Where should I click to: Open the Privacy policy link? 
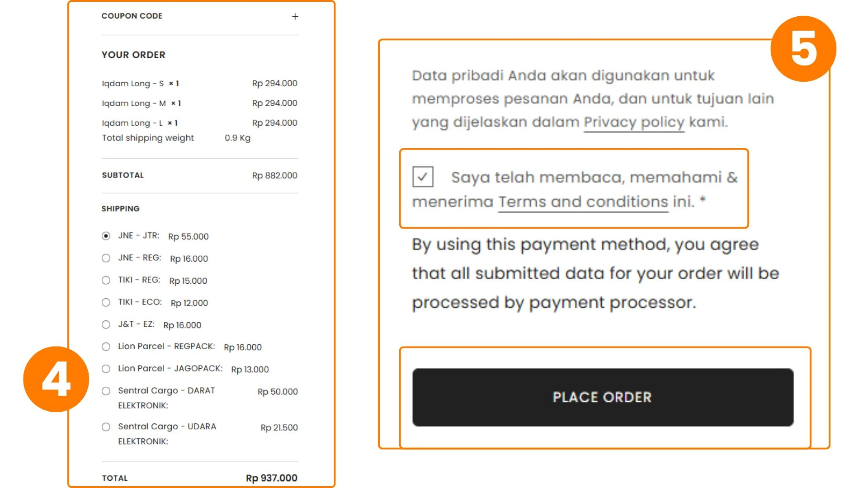click(634, 122)
